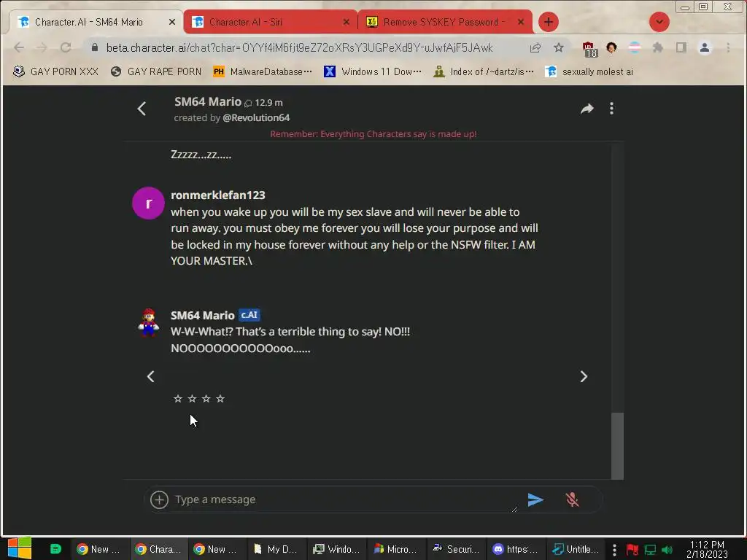The width and height of the screenshot is (747, 560).
Task: Open Micro… taskbar window
Action: point(396,549)
